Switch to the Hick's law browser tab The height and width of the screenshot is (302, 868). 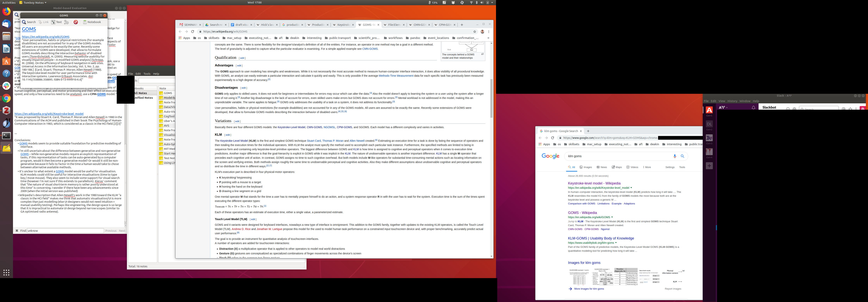pyautogui.click(x=267, y=25)
